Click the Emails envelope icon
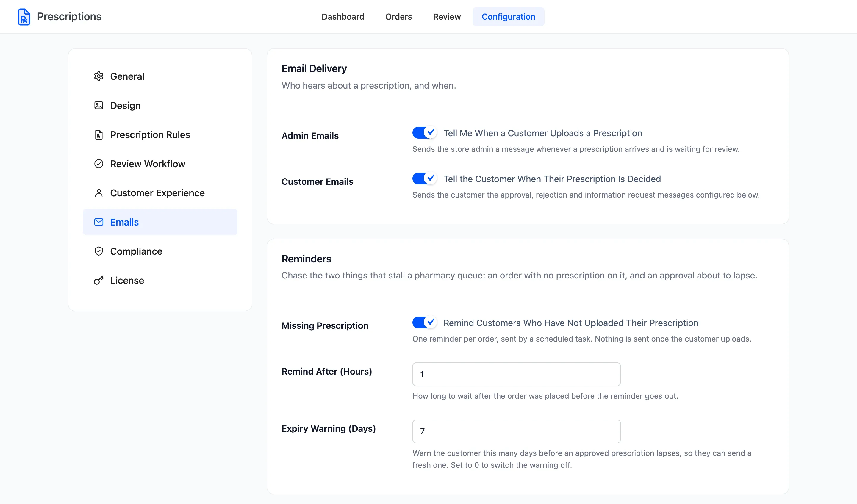Viewport: 857px width, 504px height. (x=98, y=222)
